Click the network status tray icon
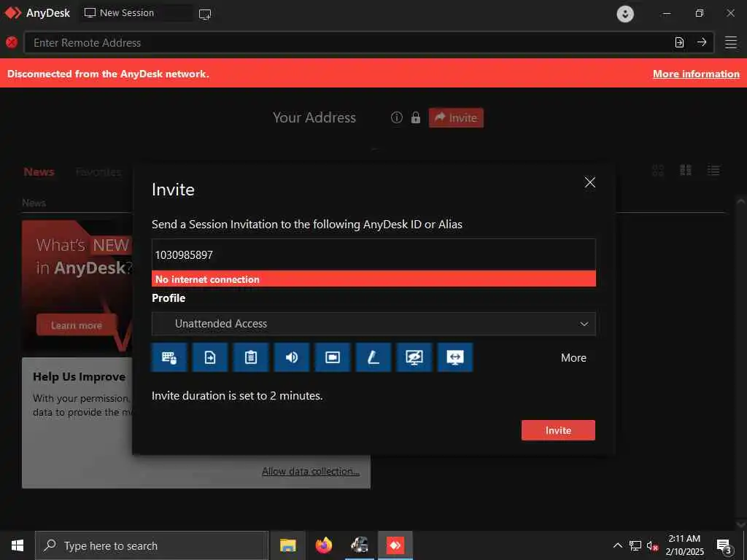Viewport: 747px width, 560px height. point(635,545)
